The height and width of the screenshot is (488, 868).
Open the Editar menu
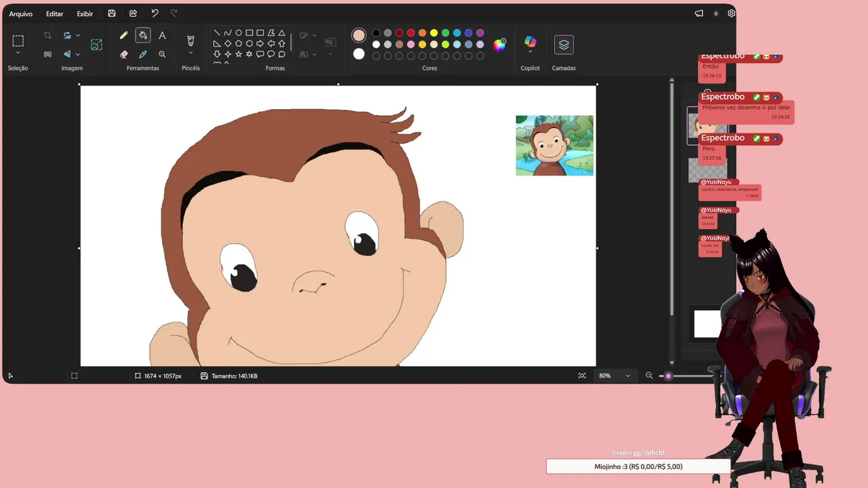tap(54, 14)
